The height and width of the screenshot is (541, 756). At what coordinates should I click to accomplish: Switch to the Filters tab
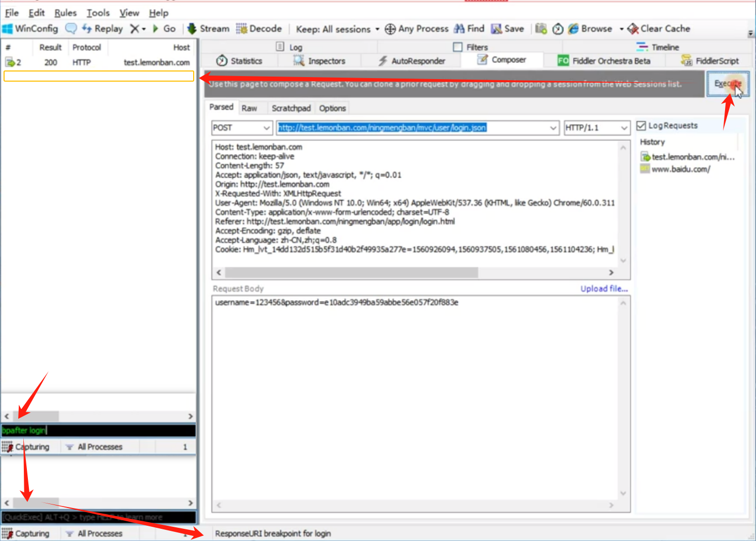471,47
